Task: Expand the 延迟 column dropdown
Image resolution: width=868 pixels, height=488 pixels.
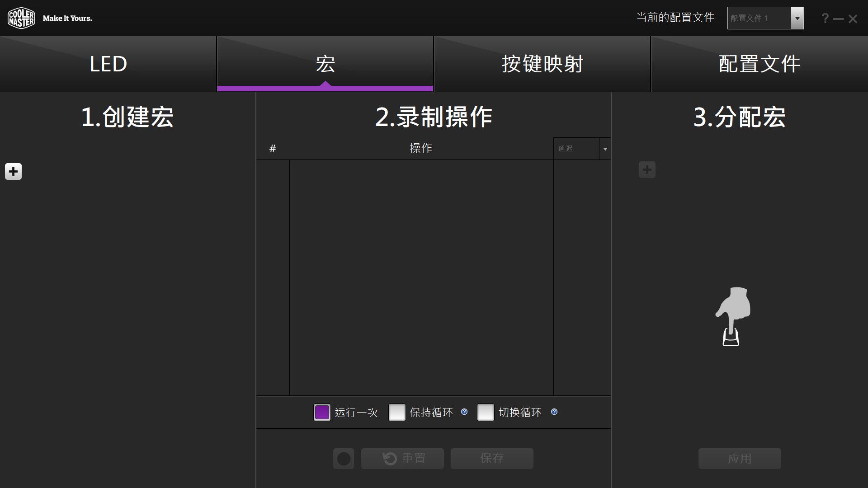Action: pyautogui.click(x=605, y=148)
